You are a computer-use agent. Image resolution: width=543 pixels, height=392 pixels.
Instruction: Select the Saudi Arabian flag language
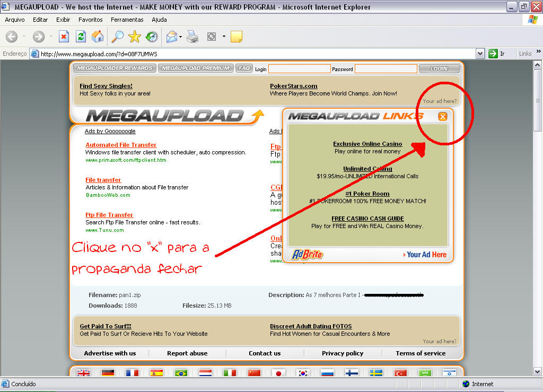point(425,373)
